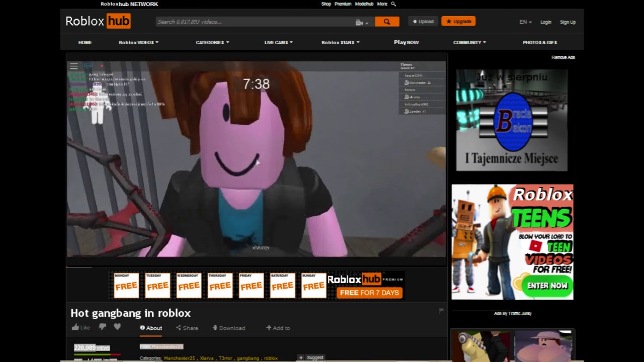This screenshot has width=644, height=362.
Task: Open the Premium link in top bar
Action: 343,4
